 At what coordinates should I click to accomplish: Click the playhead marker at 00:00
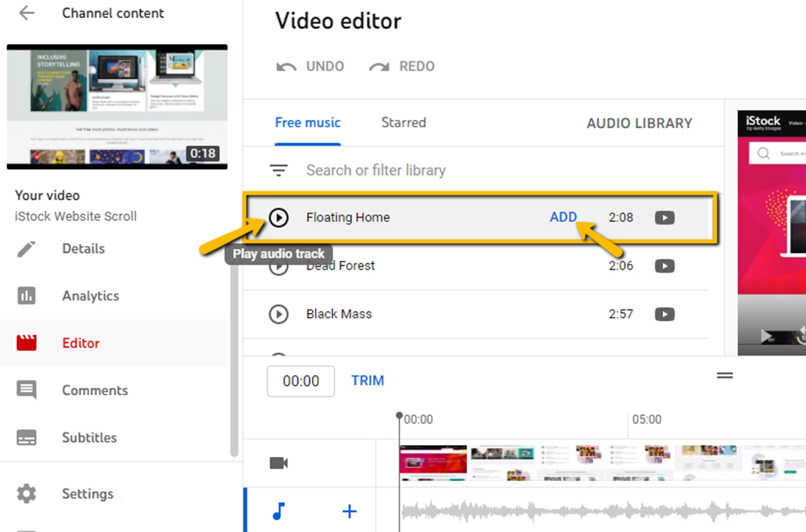[x=399, y=416]
